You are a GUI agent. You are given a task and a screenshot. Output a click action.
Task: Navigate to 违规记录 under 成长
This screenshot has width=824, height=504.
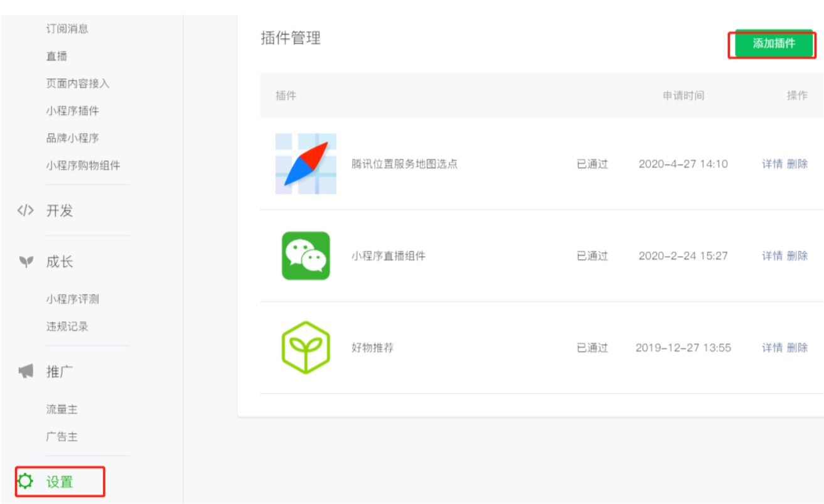pos(67,326)
